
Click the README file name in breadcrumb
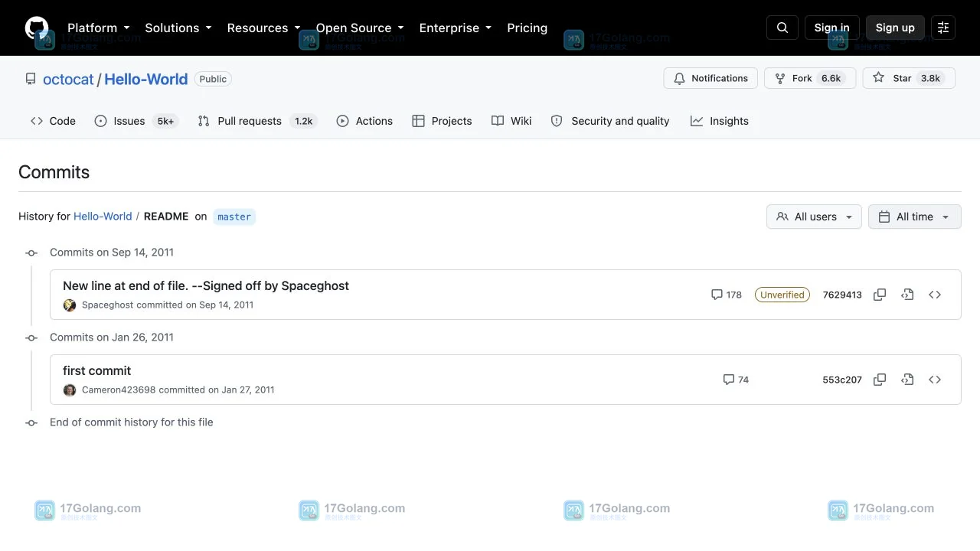click(166, 217)
